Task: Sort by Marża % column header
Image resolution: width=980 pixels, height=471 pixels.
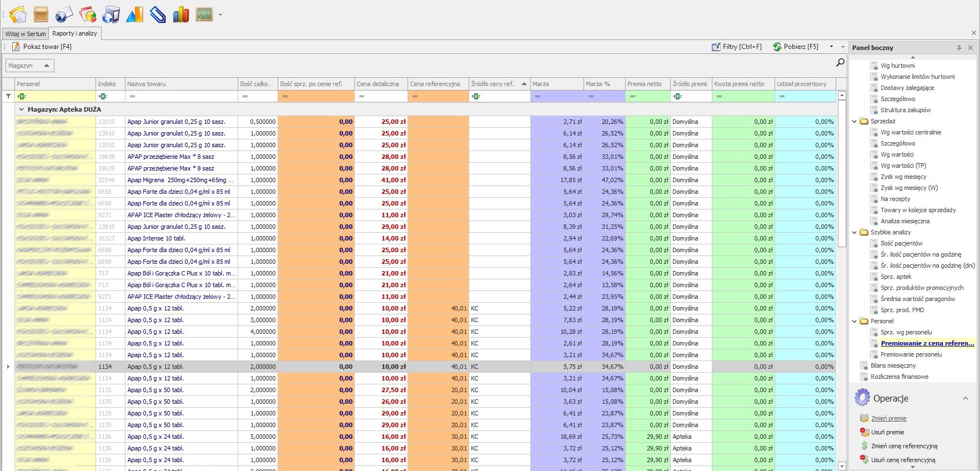Action: click(x=603, y=84)
